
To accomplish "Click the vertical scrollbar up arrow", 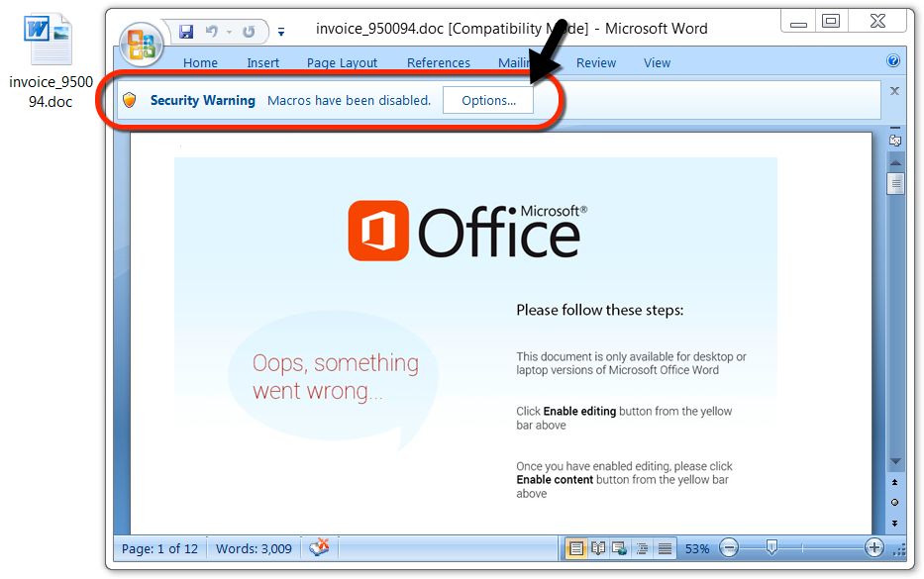I will pyautogui.click(x=895, y=162).
